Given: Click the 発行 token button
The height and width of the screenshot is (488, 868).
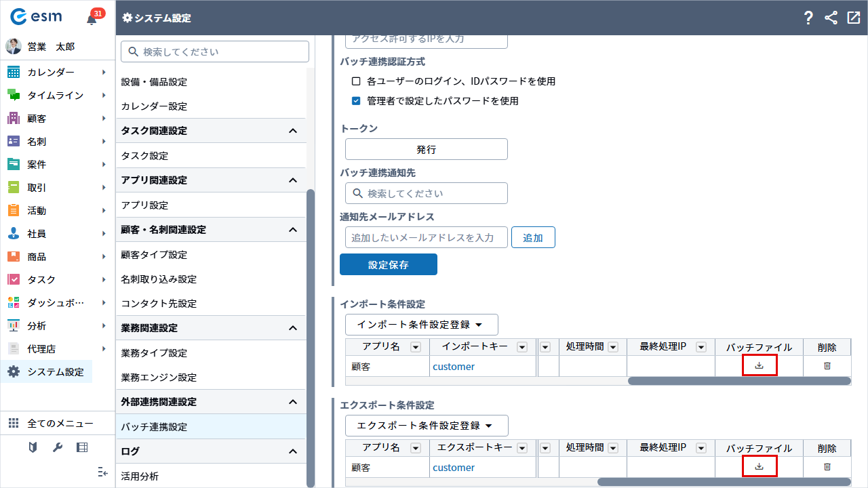Looking at the screenshot, I should 426,150.
